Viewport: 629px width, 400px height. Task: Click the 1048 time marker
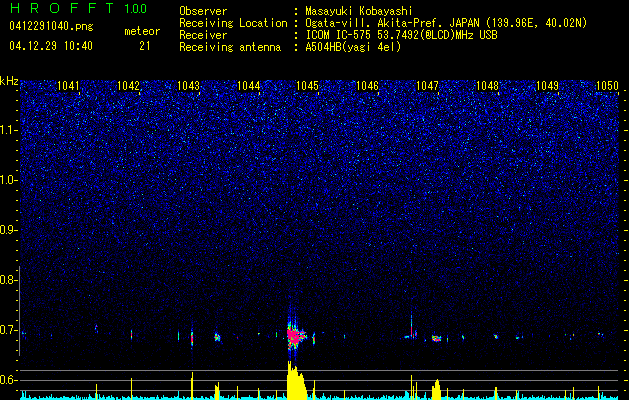tap(487, 86)
